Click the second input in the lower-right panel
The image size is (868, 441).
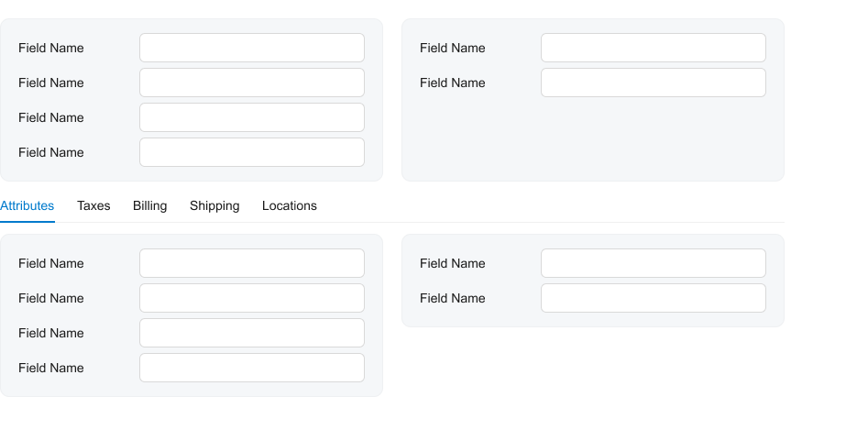tap(654, 298)
